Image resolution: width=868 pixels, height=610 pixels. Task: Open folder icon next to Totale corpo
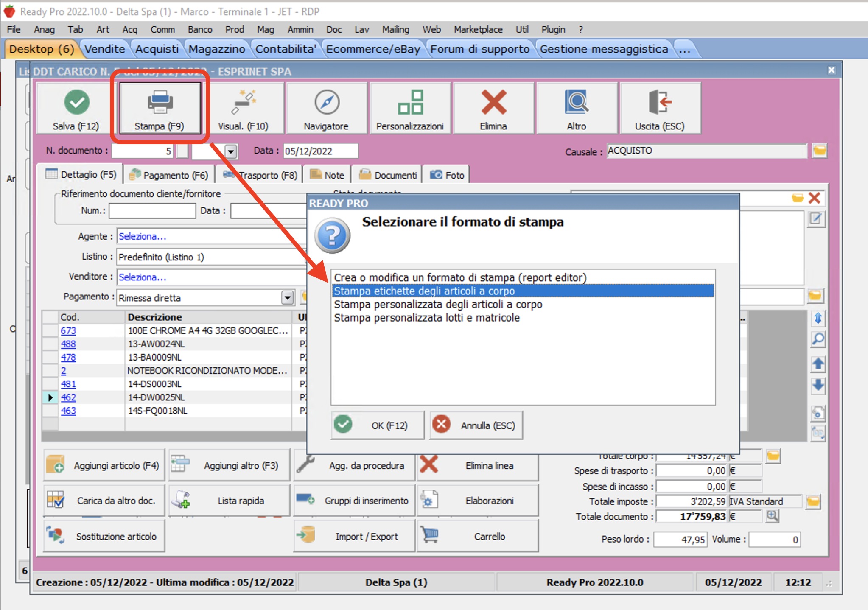pyautogui.click(x=773, y=456)
